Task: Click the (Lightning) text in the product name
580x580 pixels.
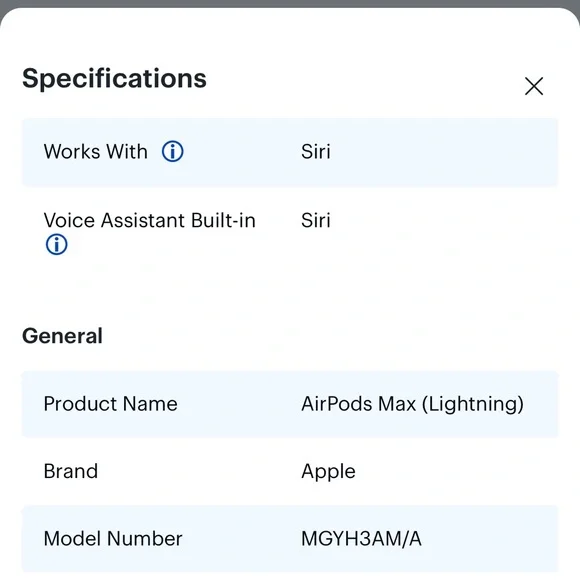Action: 473,404
